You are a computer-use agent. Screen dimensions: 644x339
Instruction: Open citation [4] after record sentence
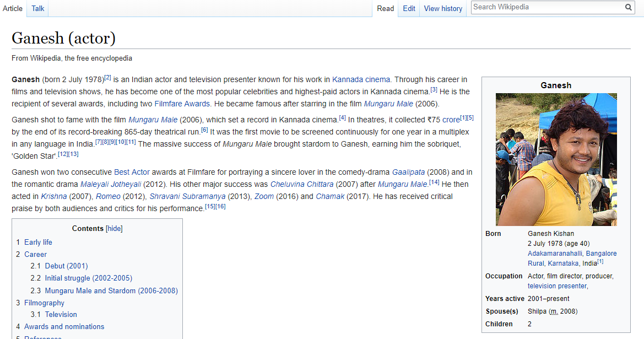coord(343,117)
